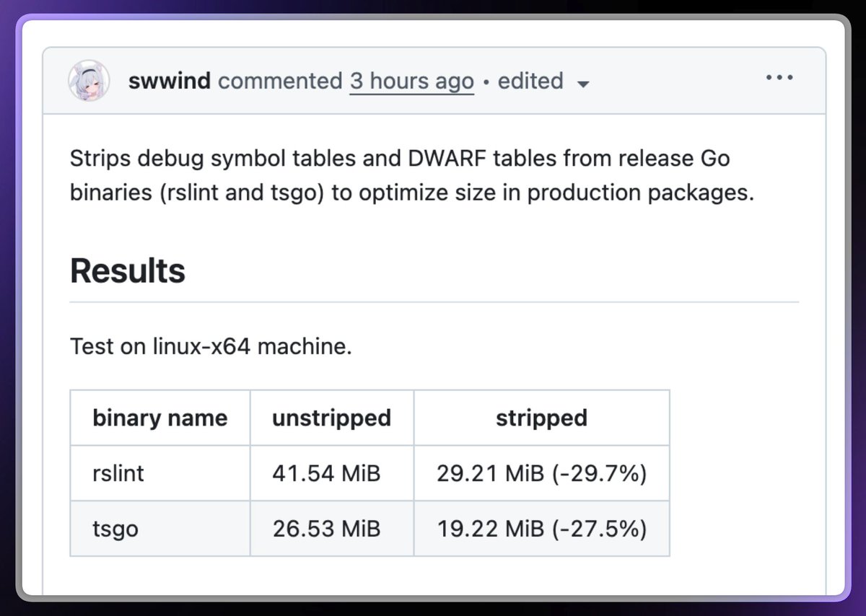The height and width of the screenshot is (616, 866).
Task: Select the "stripped" column header
Action: click(x=542, y=418)
